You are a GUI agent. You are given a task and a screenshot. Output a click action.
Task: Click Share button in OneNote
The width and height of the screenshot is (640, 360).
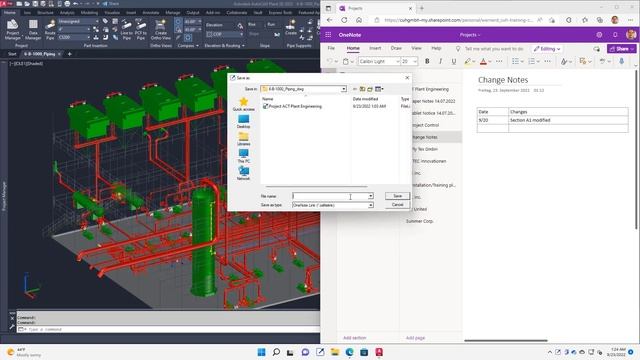click(x=622, y=49)
